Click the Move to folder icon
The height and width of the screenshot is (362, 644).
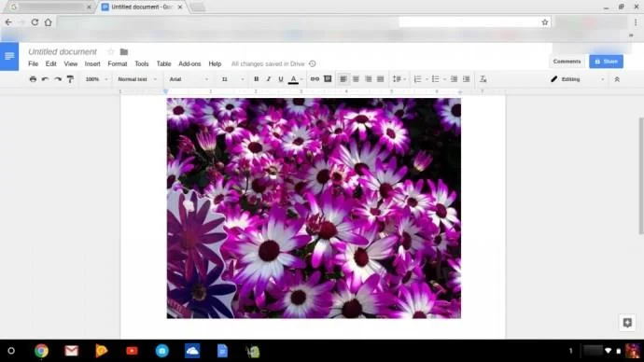click(x=123, y=51)
